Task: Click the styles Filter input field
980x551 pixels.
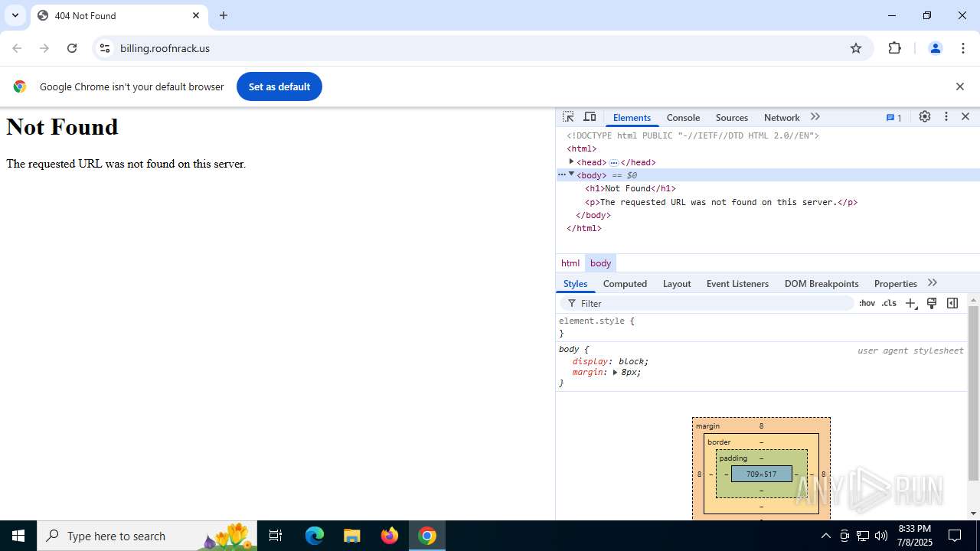Action: tap(708, 304)
